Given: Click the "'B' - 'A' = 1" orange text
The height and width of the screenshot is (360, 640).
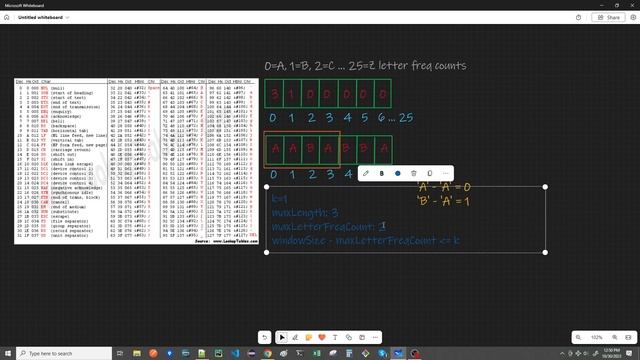Looking at the screenshot, I should coord(444,201).
